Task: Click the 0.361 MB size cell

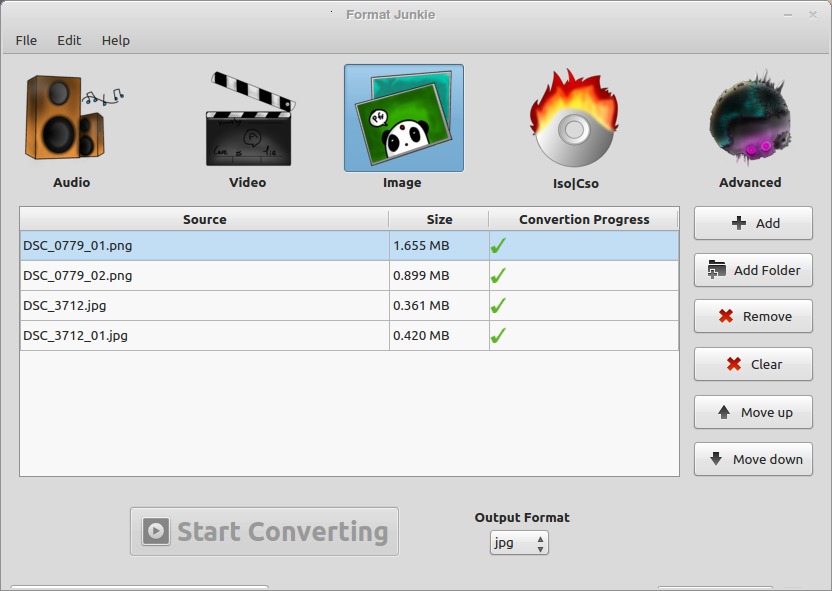Action: (439, 306)
